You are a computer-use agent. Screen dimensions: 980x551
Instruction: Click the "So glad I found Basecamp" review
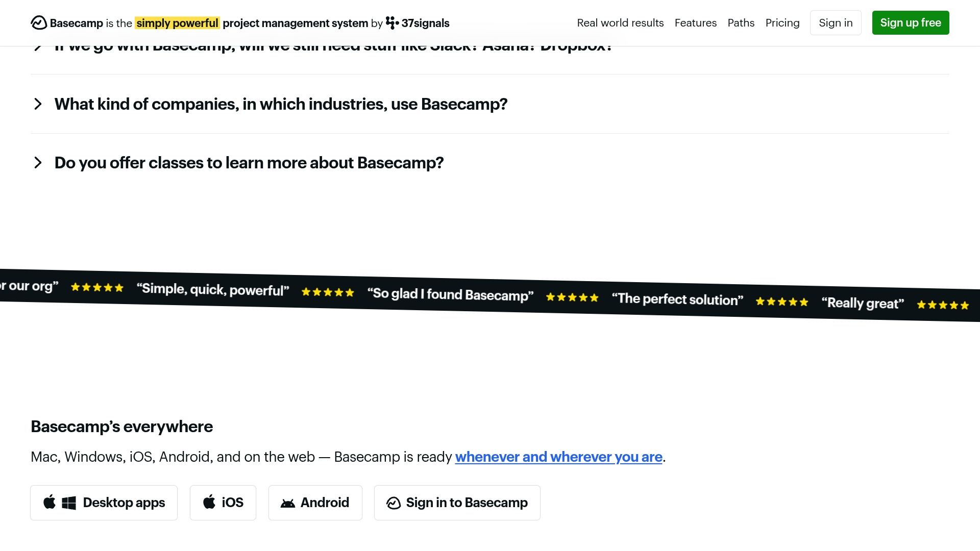(x=450, y=294)
